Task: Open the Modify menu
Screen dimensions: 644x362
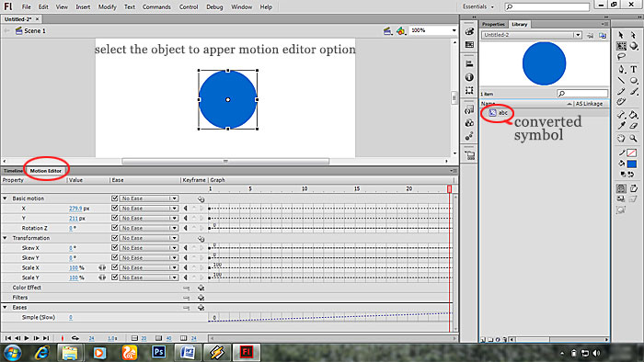Action: (108, 7)
